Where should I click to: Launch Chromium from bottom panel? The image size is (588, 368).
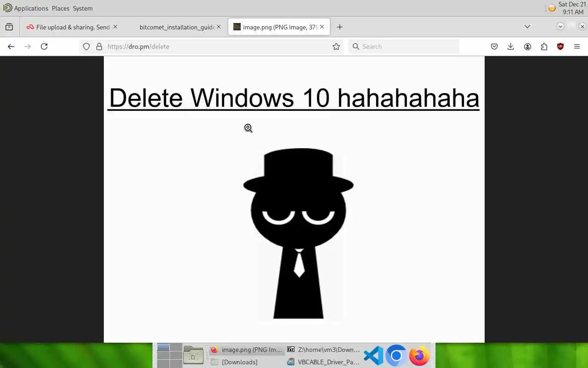point(396,356)
